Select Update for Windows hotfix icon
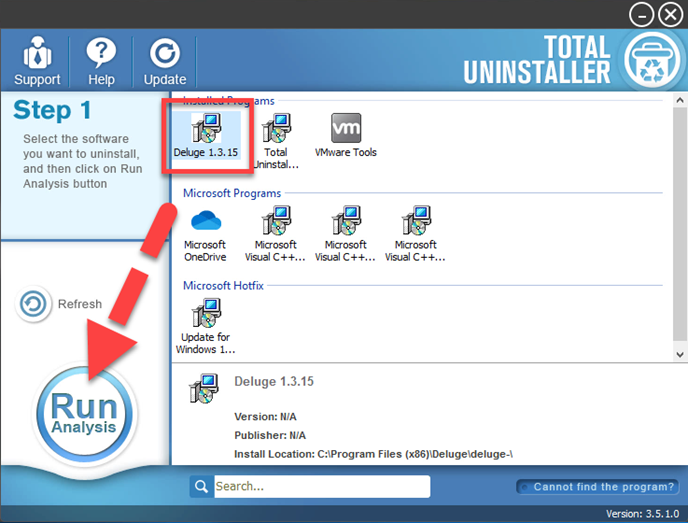 click(x=205, y=326)
